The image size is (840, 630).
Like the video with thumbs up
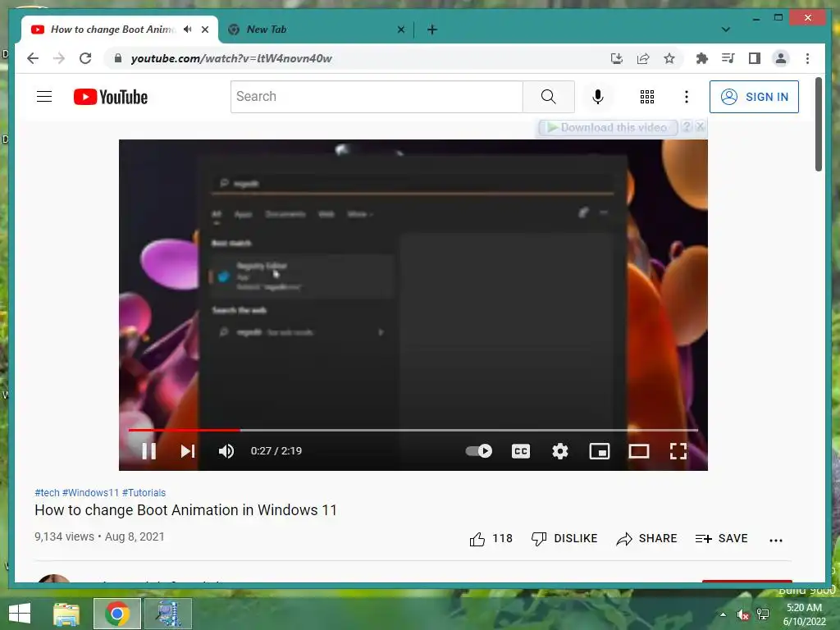[491, 538]
